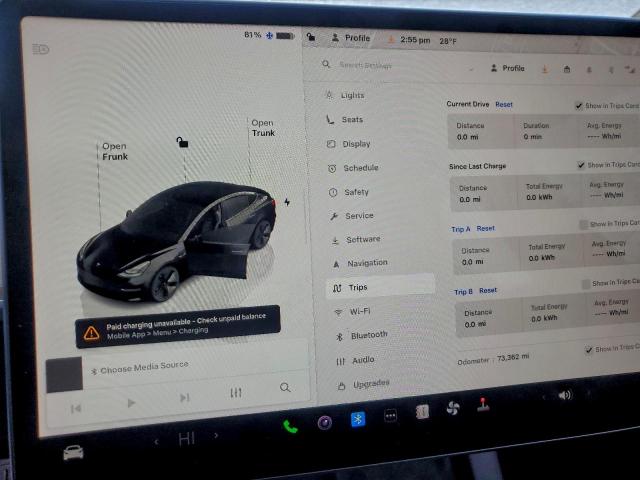Screen dimensions: 640x480
Task: Tap the car controls icon at bottom left
Action: point(73,452)
